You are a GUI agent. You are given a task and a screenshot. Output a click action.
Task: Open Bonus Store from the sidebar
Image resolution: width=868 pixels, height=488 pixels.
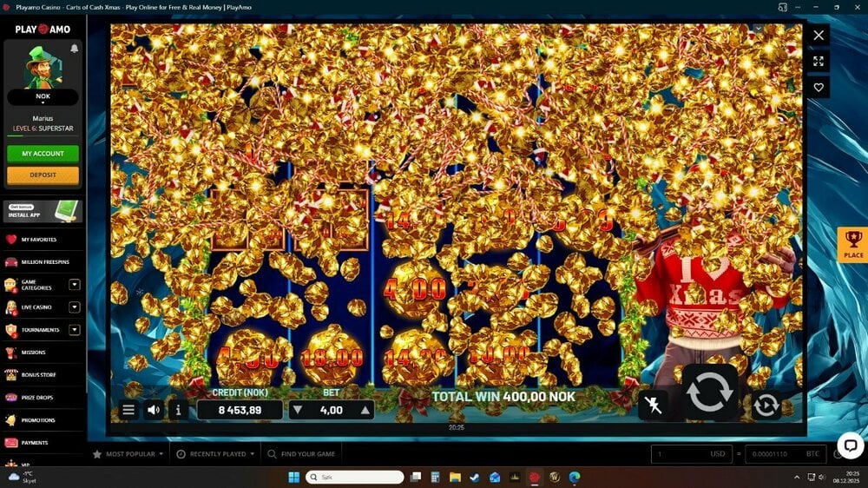[x=36, y=375]
